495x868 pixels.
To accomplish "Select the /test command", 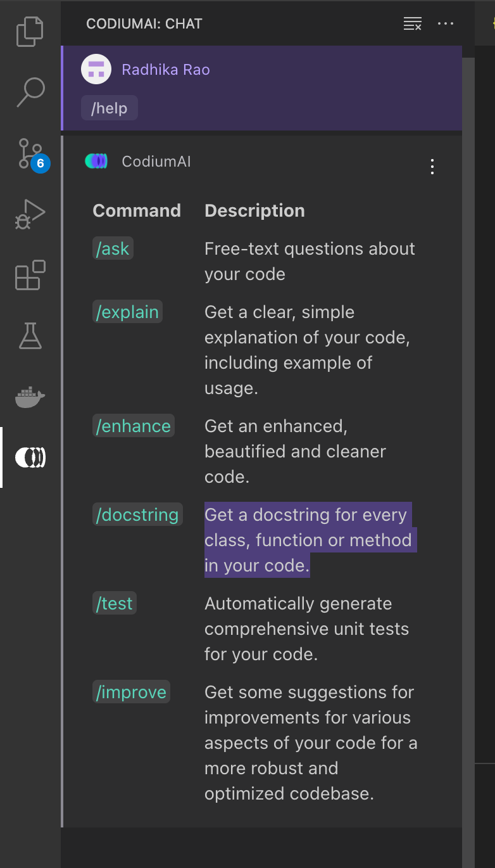I will point(114,603).
